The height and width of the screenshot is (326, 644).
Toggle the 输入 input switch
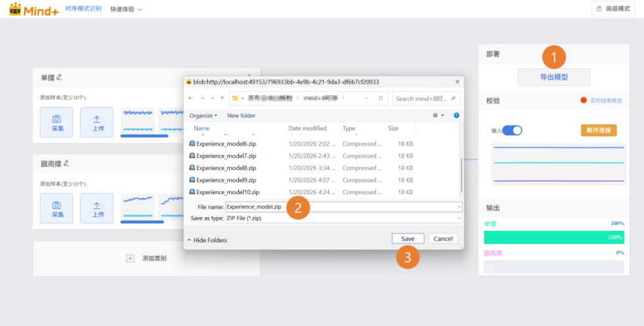(x=512, y=131)
